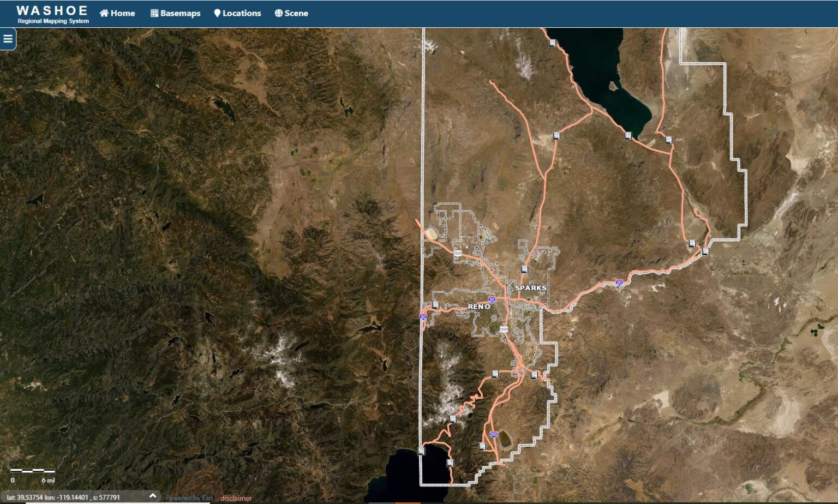Click the Washoe Regional Mapping System logo

[x=52, y=14]
